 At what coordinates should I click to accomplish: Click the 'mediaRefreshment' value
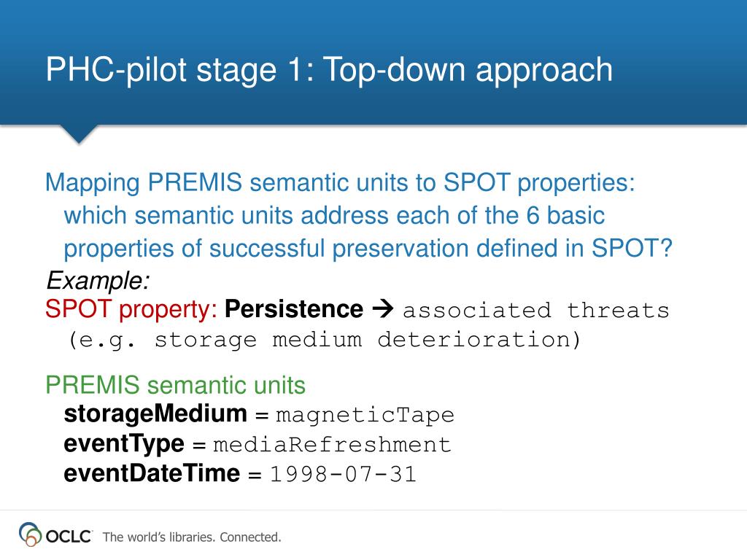(x=332, y=445)
